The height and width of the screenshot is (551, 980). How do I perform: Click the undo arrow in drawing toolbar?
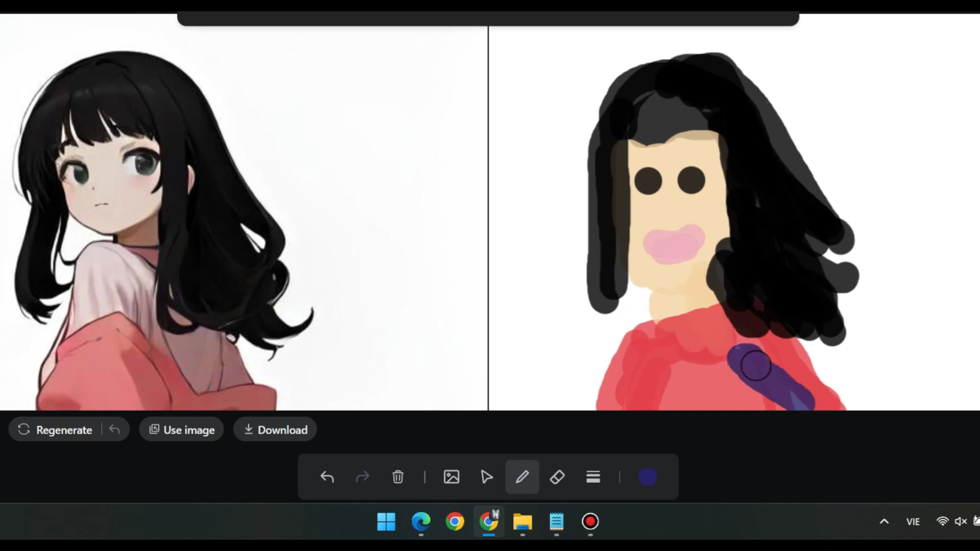[327, 477]
